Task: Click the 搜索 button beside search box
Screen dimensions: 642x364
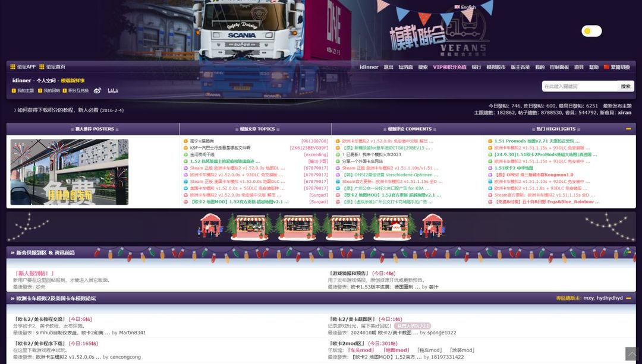Action: coord(625,86)
